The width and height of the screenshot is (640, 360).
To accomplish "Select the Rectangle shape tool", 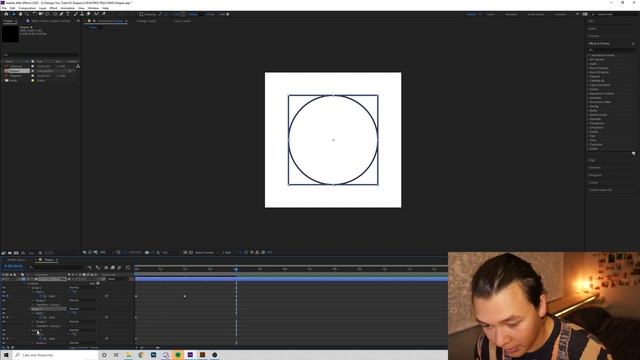I will [x=56, y=14].
